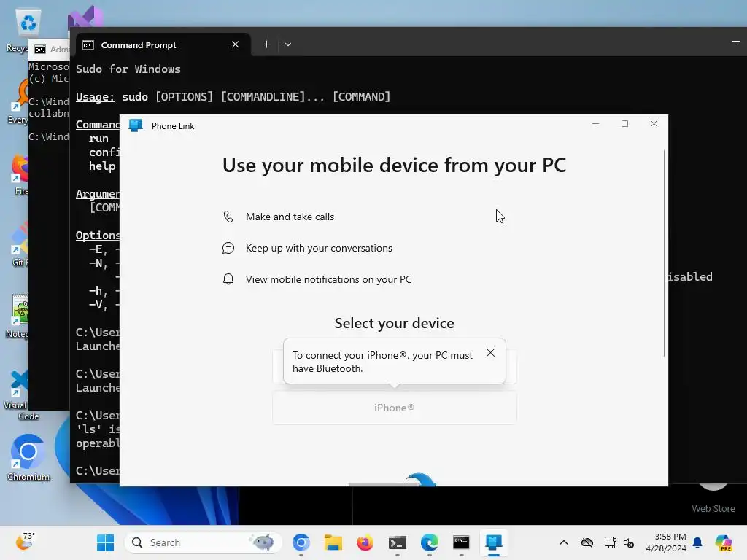Click 'View mobile notifications on your PC' text
Viewport: 747px width, 560px height.
pyautogui.click(x=328, y=279)
